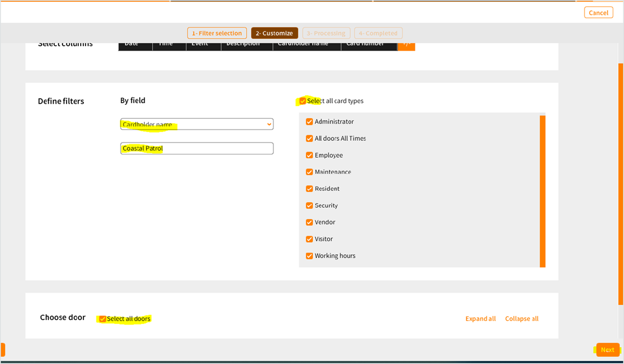The image size is (624, 364).
Task: Collapse all doors in the list
Action: (521, 319)
